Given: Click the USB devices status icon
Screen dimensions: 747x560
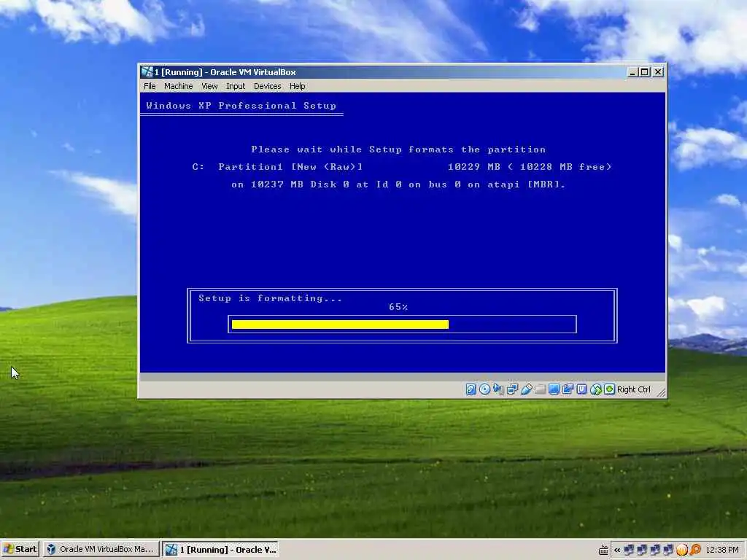Looking at the screenshot, I should 526,389.
